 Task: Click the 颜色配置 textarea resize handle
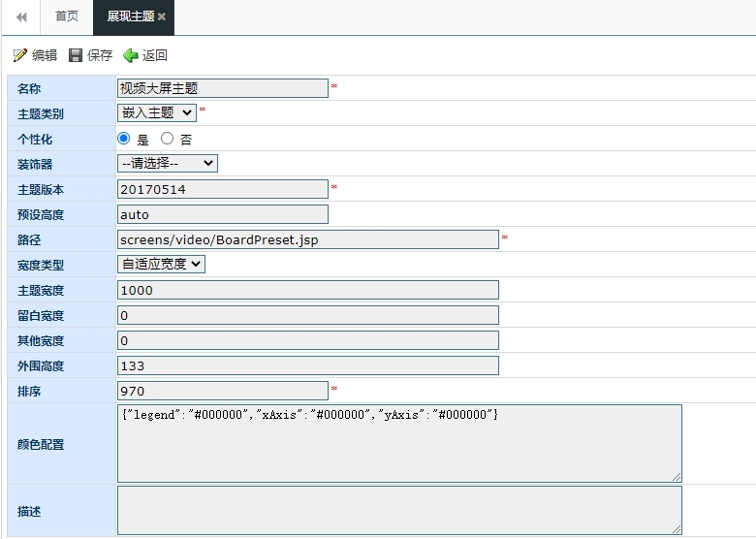point(677,477)
